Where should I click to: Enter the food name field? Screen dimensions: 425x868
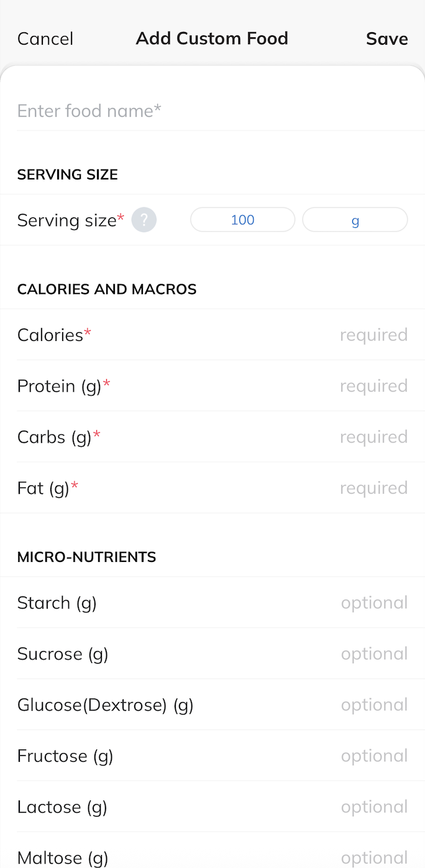pyautogui.click(x=211, y=111)
